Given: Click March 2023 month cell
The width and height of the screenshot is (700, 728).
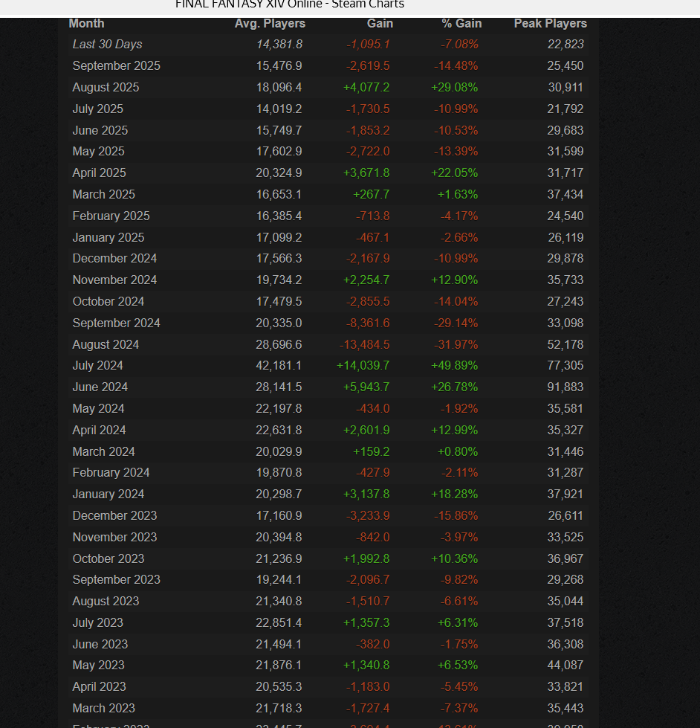Looking at the screenshot, I should [x=104, y=709].
